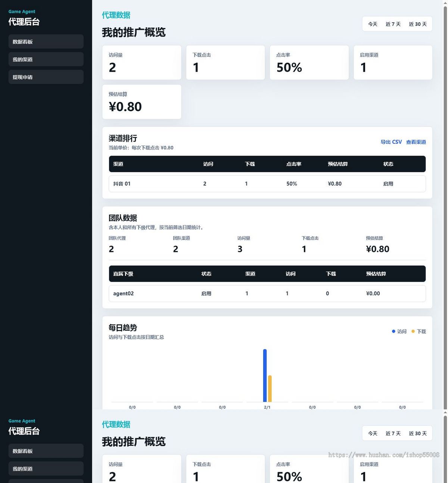Screen dimensions: 448x483
Task: Click the 导出 CSV link
Action: click(391, 142)
